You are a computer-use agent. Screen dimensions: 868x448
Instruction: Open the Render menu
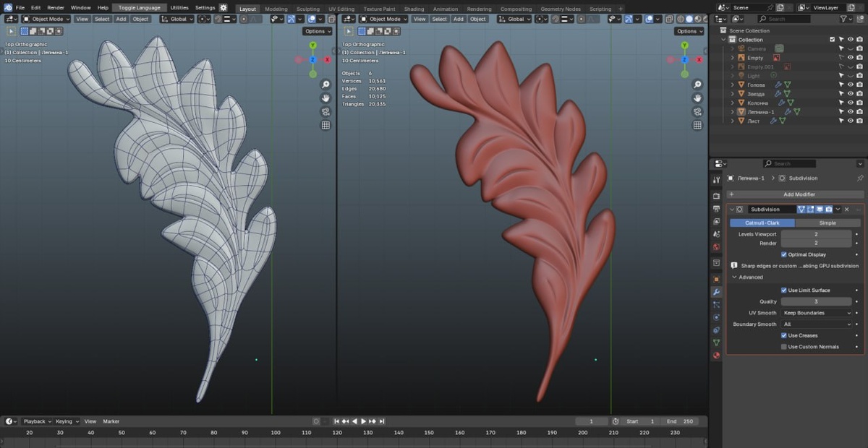point(56,8)
